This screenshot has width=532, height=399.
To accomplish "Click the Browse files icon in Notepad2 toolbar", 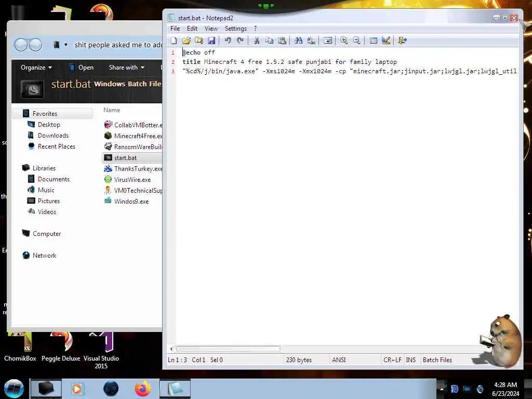I will click(x=199, y=41).
